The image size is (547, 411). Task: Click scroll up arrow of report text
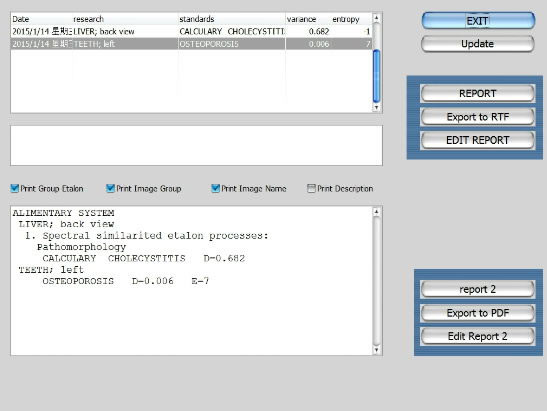click(376, 211)
